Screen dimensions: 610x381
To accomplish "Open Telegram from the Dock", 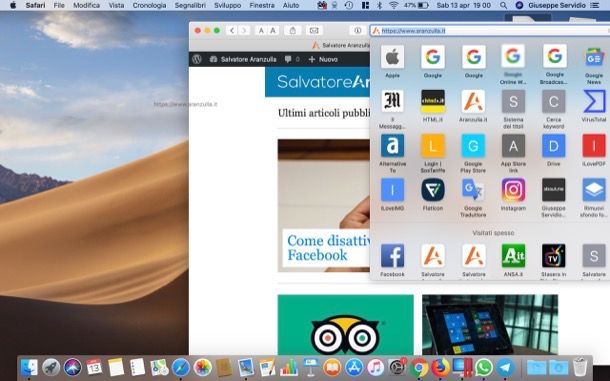I will [x=505, y=367].
